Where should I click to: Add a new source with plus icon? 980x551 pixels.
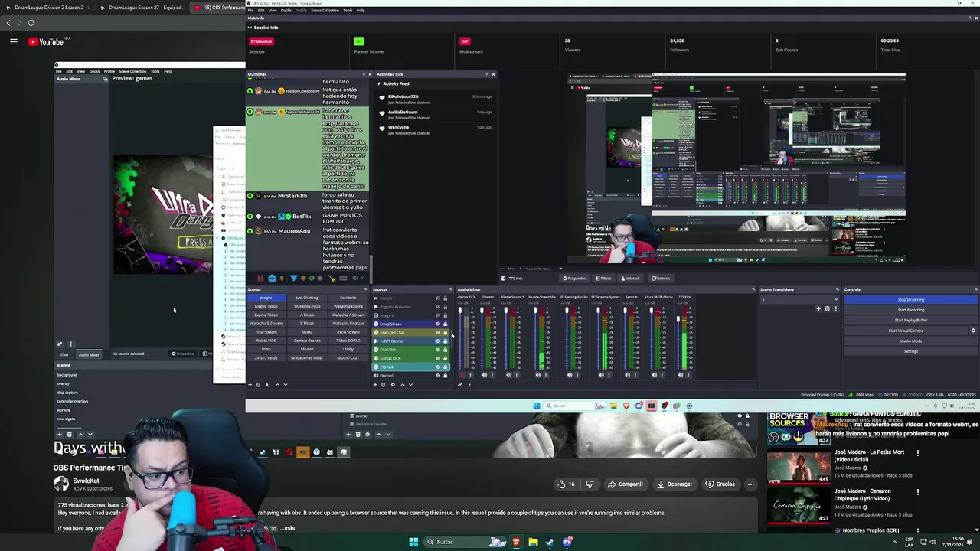(x=375, y=384)
